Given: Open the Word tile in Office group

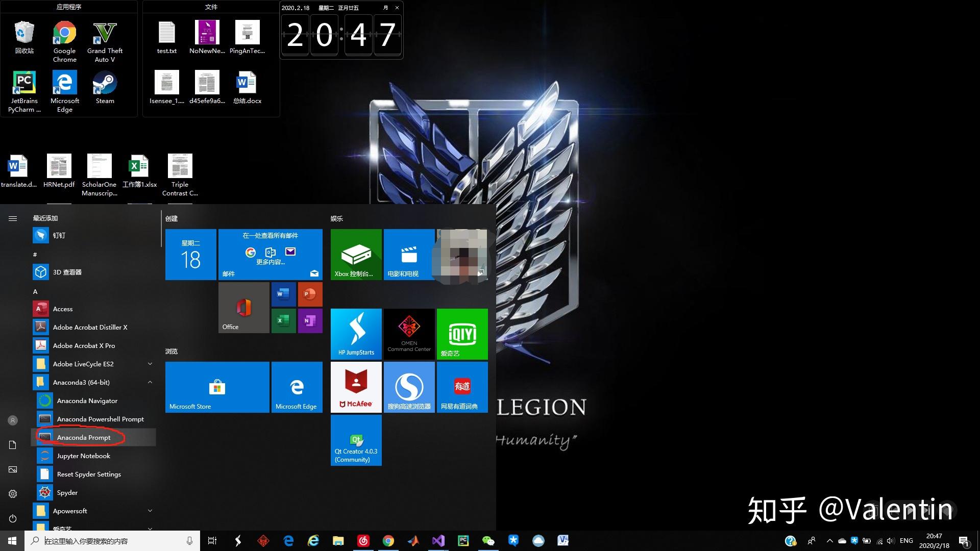Looking at the screenshot, I should point(283,294).
